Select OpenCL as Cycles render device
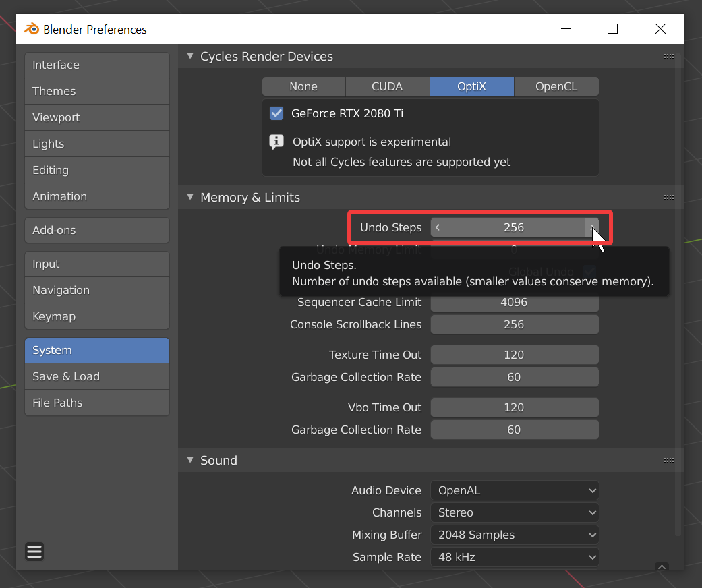This screenshot has height=588, width=702. tap(556, 86)
